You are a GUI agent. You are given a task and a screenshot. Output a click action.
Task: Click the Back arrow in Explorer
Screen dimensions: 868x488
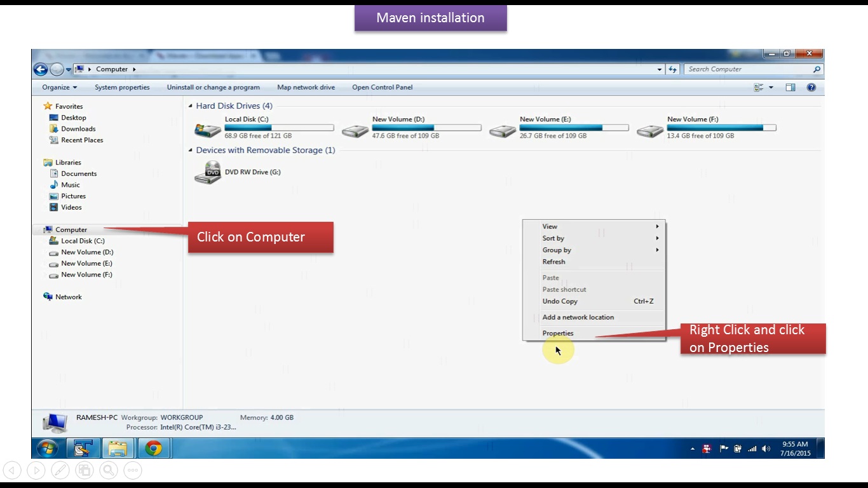tap(41, 69)
